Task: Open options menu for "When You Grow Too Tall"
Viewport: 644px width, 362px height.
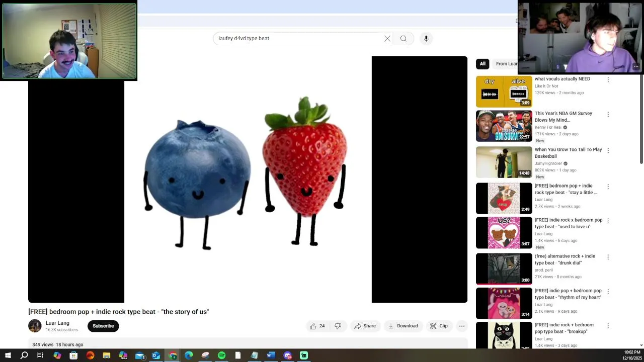Action: (608, 150)
